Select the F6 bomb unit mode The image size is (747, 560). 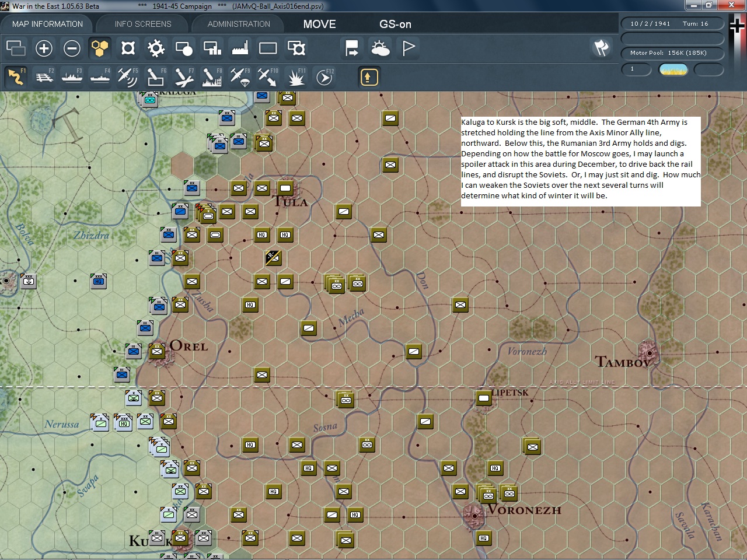tap(156, 77)
